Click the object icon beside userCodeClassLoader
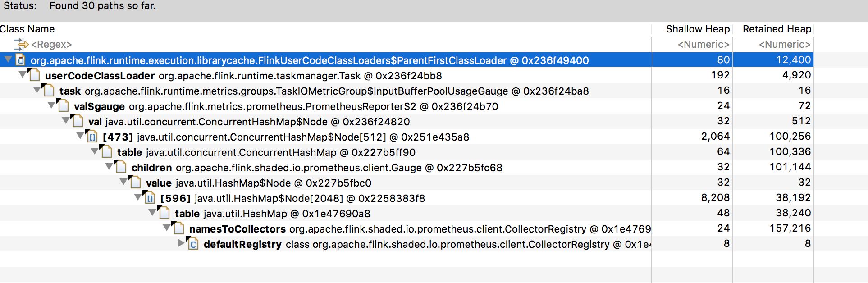Viewport: 868px width, 283px height. tap(34, 75)
